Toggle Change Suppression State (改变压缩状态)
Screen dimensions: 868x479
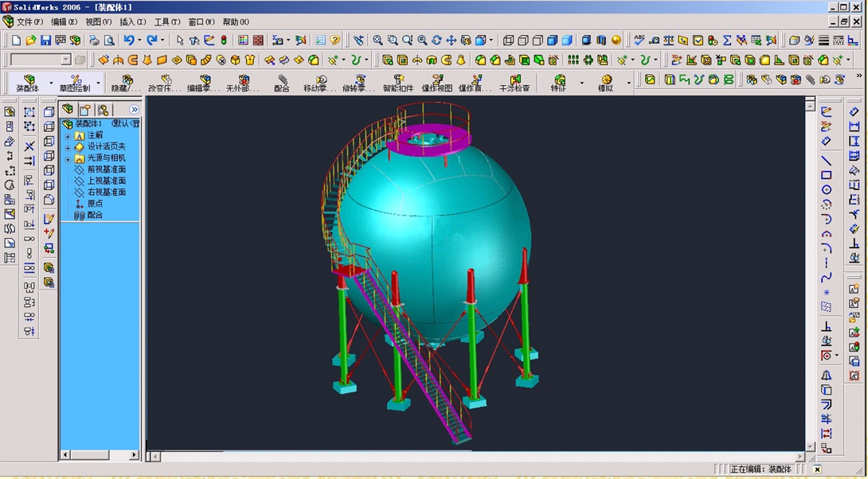coord(166,79)
